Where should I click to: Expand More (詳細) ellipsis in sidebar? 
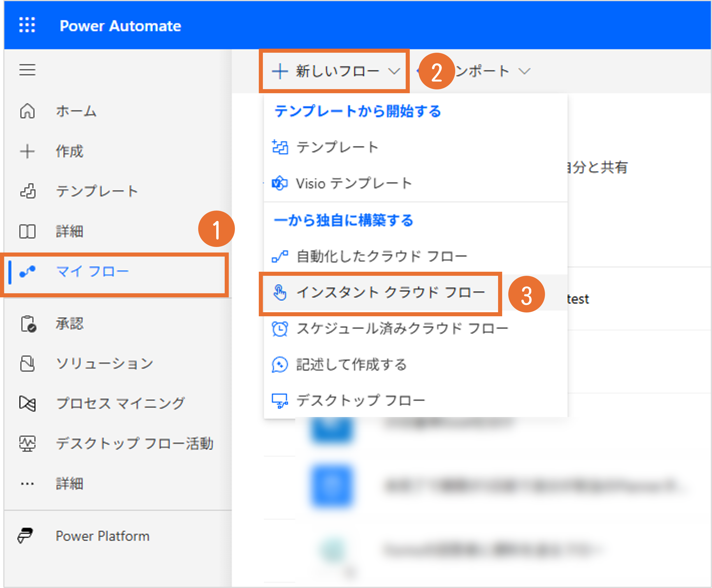pos(27,484)
